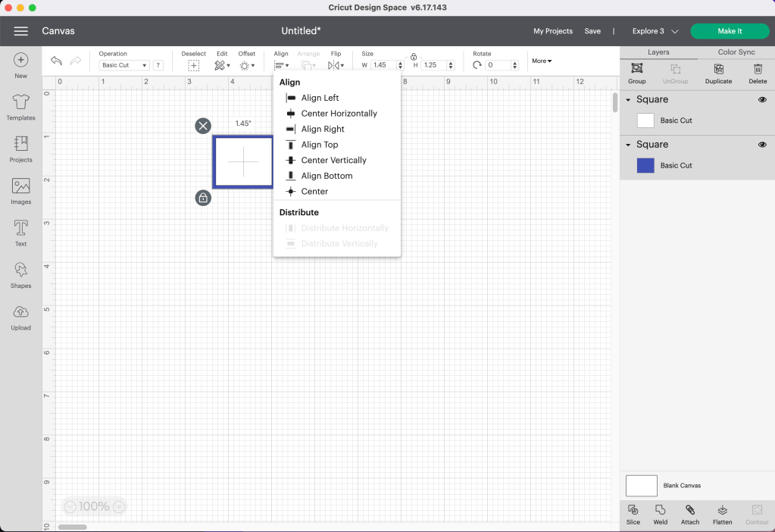Image resolution: width=775 pixels, height=532 pixels.
Task: Click the Weld tool
Action: 661,514
